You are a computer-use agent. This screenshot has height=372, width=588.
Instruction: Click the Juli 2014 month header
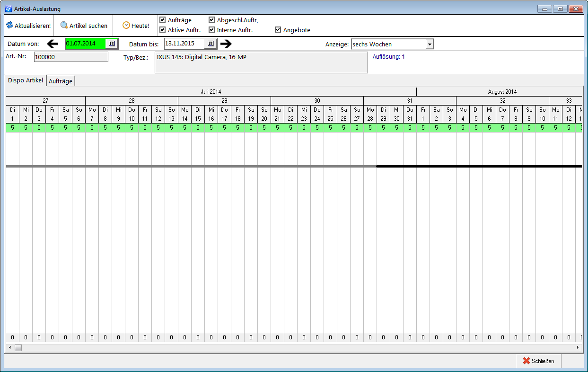coord(211,91)
